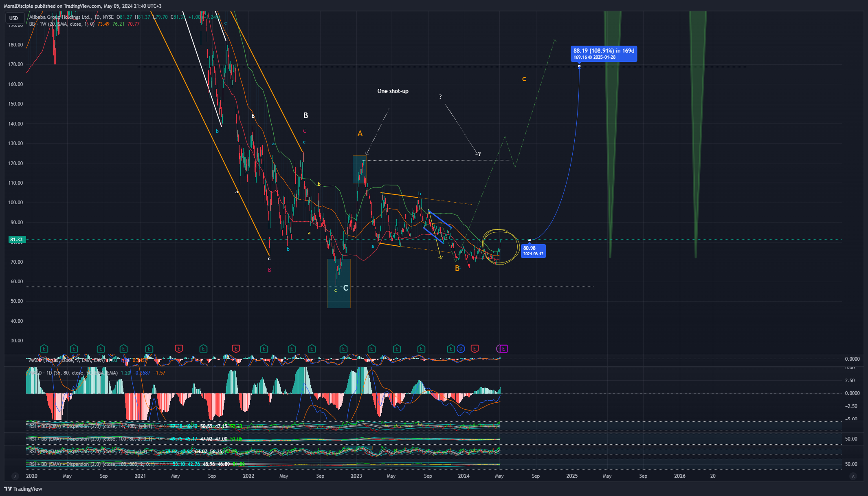868x496 pixels.
Task: Open the May 2020 earnings marker
Action: coord(74,348)
